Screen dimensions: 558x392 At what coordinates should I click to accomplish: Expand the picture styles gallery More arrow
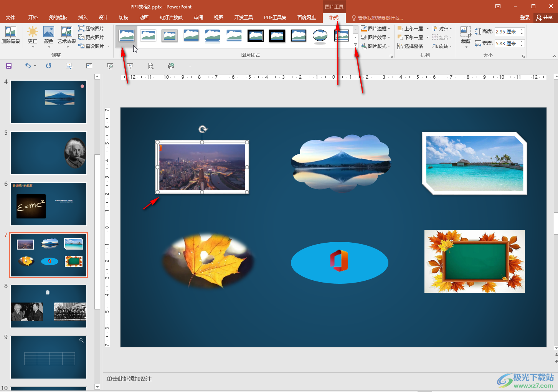tap(356, 45)
